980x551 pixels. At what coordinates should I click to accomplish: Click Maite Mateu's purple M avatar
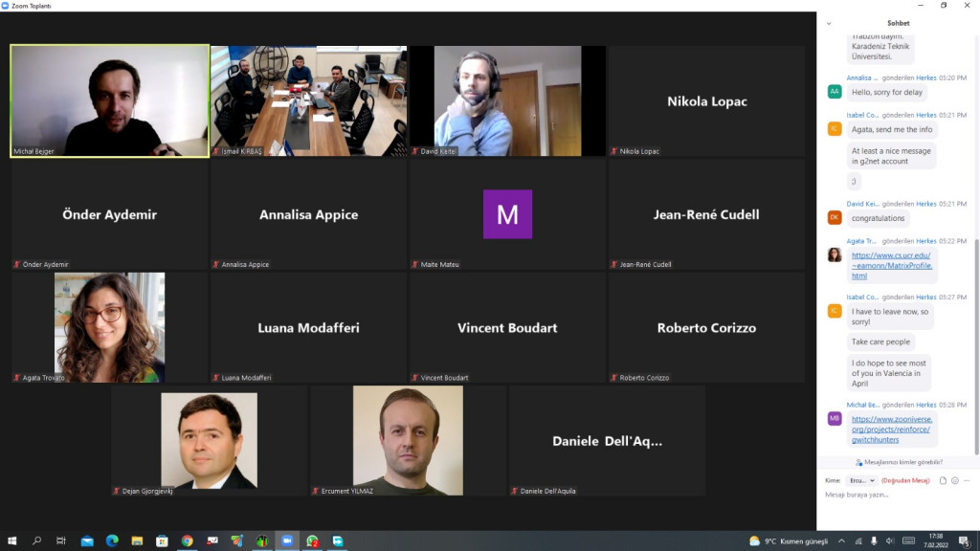coord(507,214)
